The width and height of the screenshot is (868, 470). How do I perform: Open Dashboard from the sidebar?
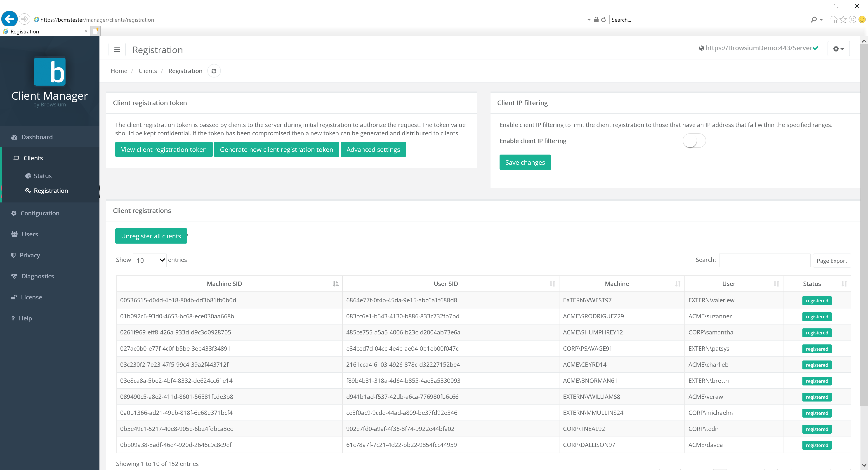point(37,137)
